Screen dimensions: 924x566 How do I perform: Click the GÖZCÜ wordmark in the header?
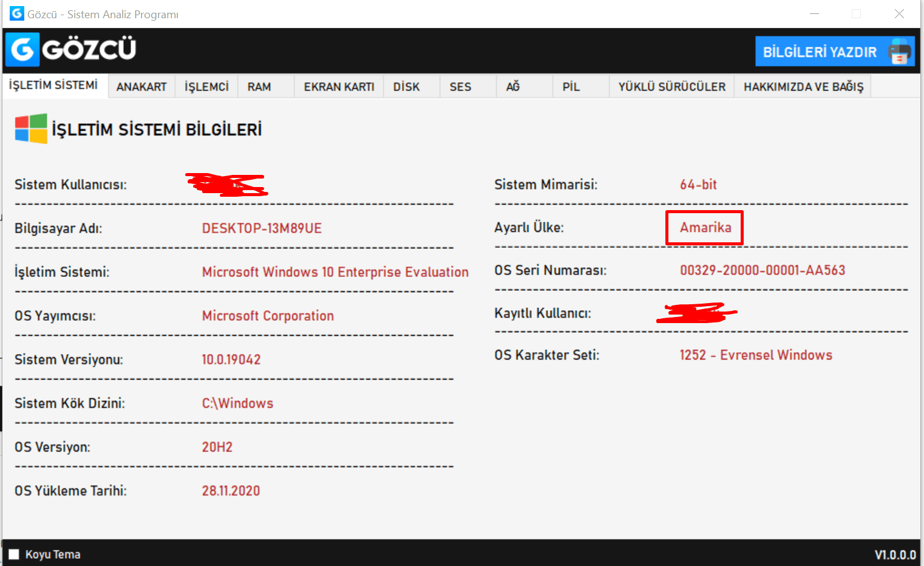point(89,49)
